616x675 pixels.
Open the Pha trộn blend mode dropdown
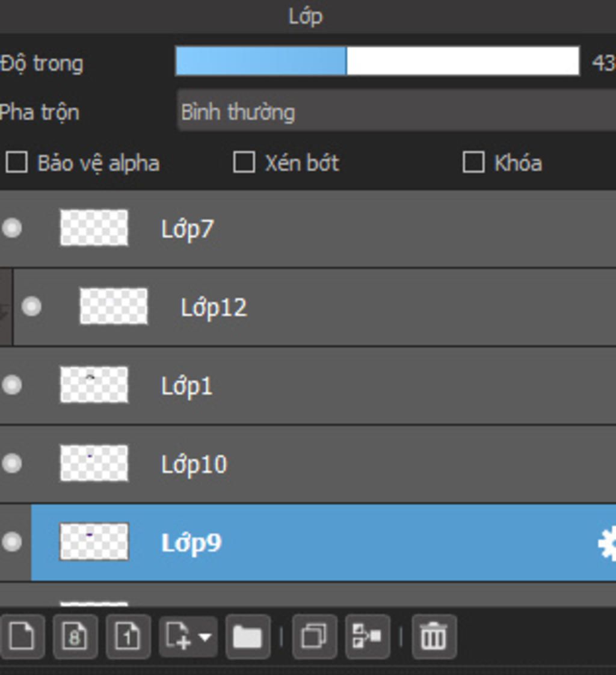[396, 111]
